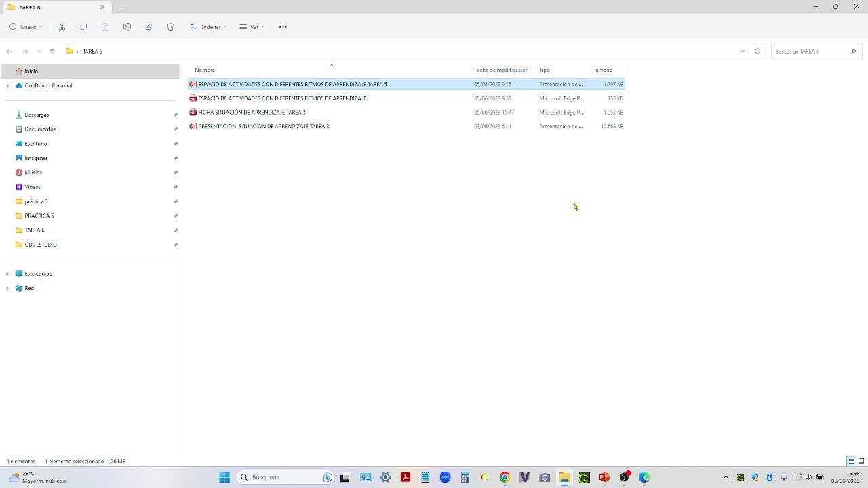This screenshot has height=488, width=868.
Task: Open Imágenes quick access folder
Action: [36, 158]
